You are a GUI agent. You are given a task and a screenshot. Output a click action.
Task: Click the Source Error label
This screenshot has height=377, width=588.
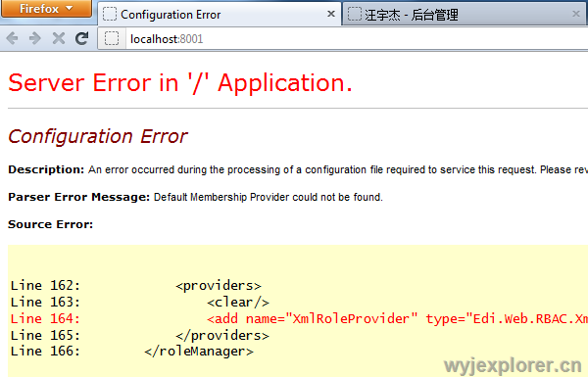click(50, 224)
